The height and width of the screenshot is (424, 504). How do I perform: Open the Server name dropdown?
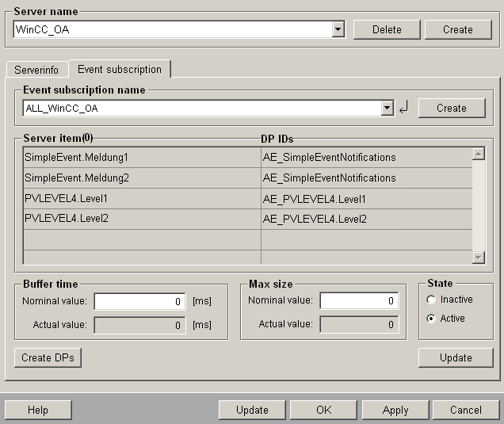click(338, 29)
